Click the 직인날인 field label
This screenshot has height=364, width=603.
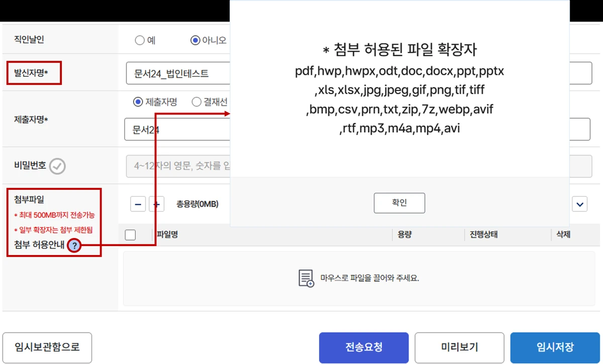29,40
